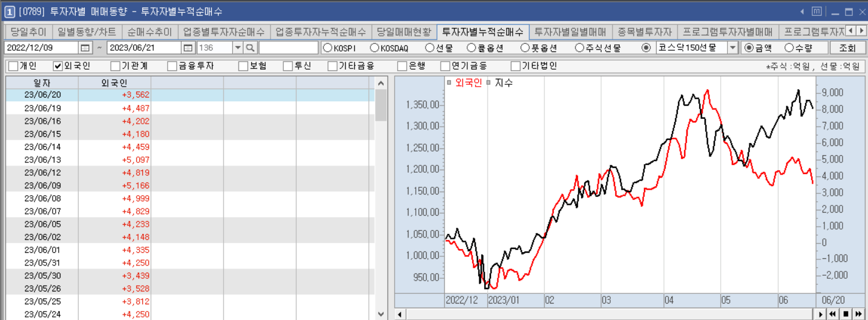Expand the dropdown arrow next to 136
868x320 pixels.
237,47
